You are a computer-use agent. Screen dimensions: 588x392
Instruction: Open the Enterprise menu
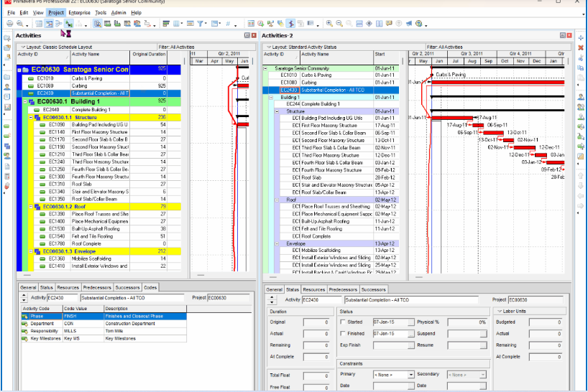coord(80,13)
